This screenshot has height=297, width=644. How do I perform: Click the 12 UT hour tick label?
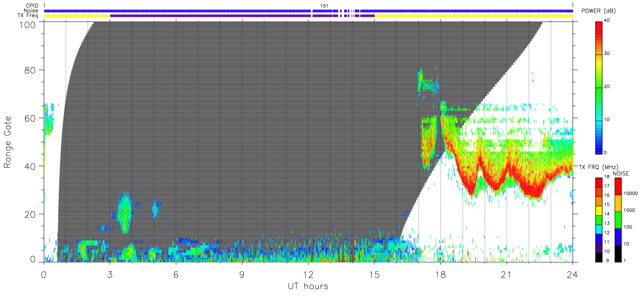pos(308,274)
